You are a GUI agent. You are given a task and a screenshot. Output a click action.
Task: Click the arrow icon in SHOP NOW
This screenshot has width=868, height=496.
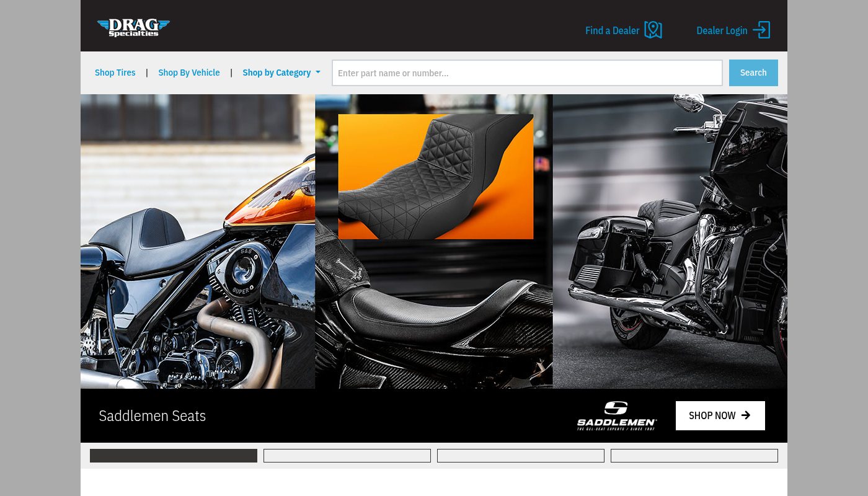pyautogui.click(x=746, y=415)
